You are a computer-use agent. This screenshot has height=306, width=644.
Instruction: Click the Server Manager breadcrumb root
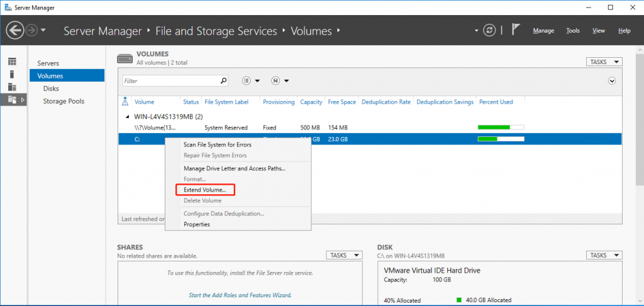pos(103,31)
